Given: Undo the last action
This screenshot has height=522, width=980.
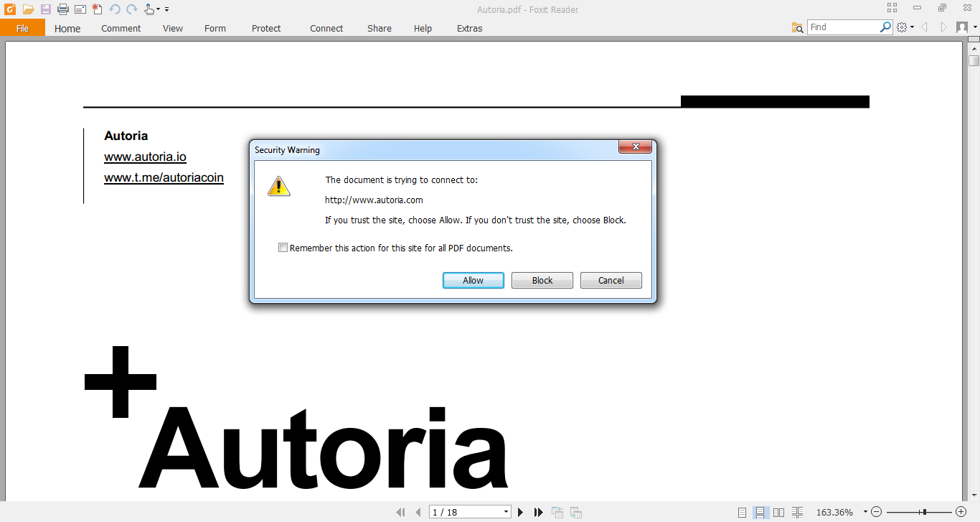Looking at the screenshot, I should coord(115,9).
